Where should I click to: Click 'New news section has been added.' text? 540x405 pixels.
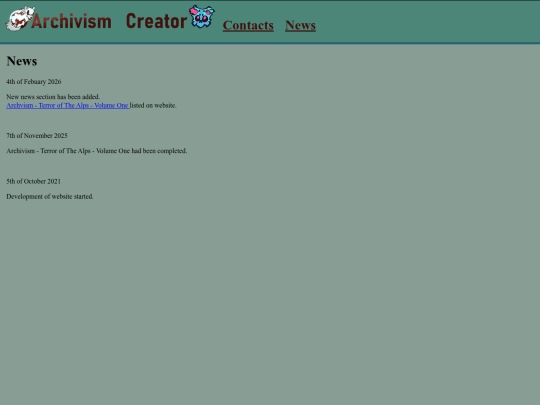[x=53, y=97]
